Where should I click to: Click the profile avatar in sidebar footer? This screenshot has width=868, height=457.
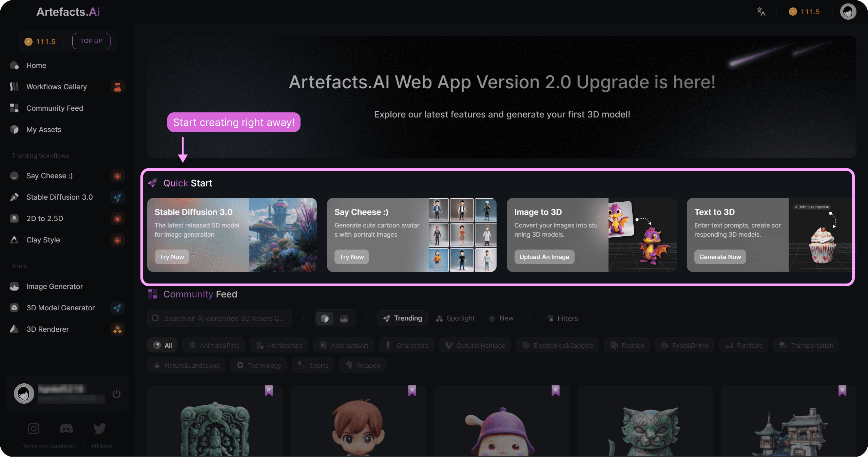point(24,394)
